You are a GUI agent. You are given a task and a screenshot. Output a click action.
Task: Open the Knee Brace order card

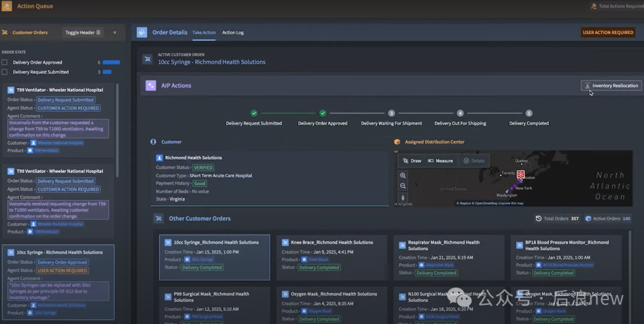pyautogui.click(x=332, y=243)
